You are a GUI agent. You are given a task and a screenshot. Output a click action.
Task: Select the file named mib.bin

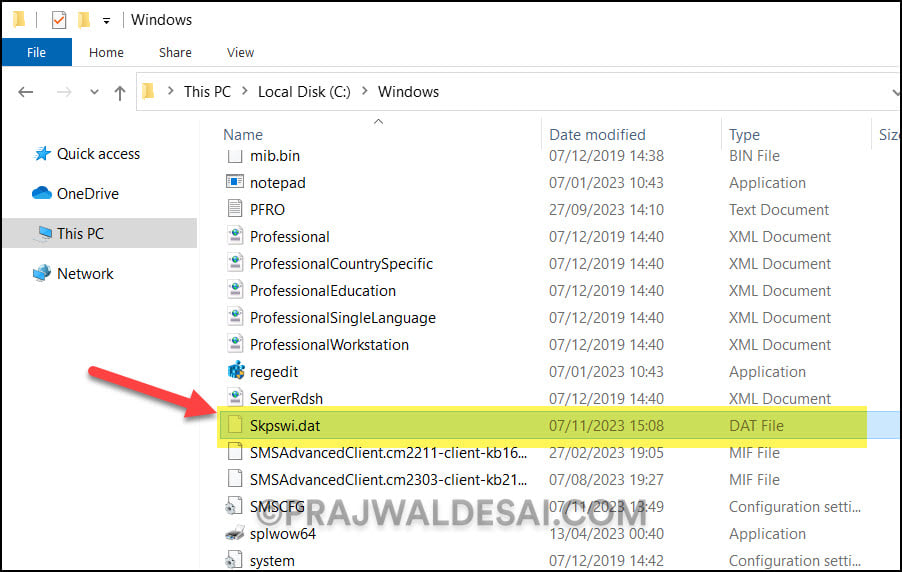coord(275,156)
